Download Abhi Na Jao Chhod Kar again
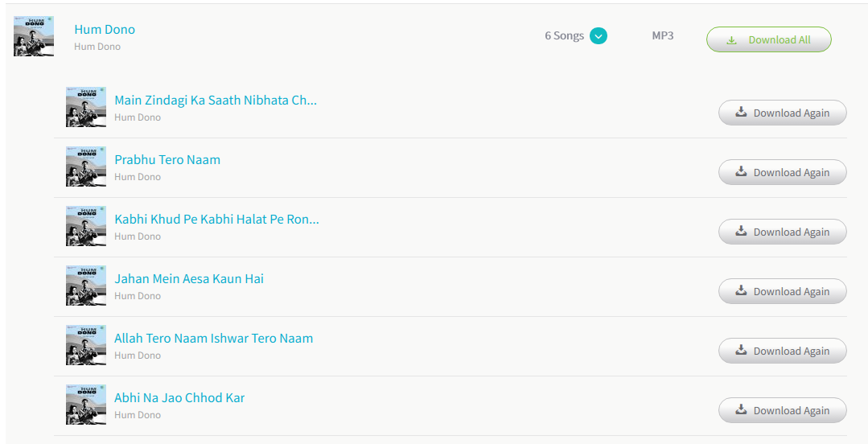 click(782, 410)
